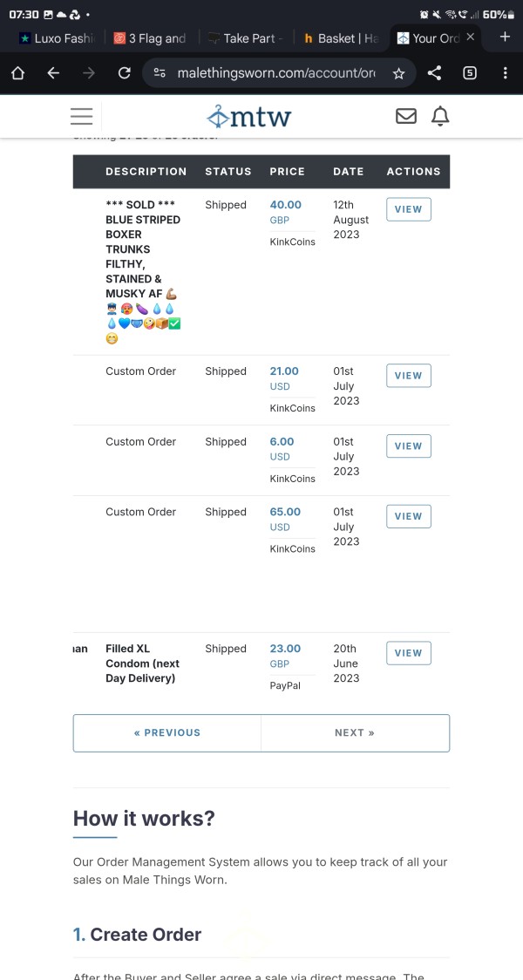Close the Your Orders tab
Image resolution: width=523 pixels, height=980 pixels.
(471, 37)
